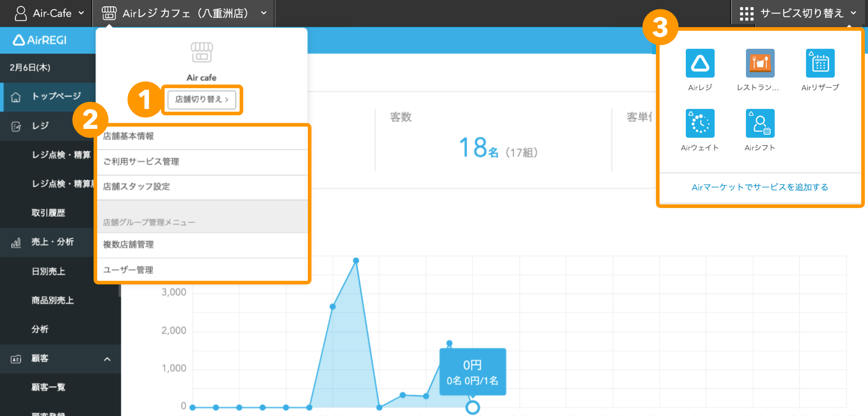Open 店舗基本情報 menu entry
Screen dimensions: 868x416
click(x=203, y=137)
